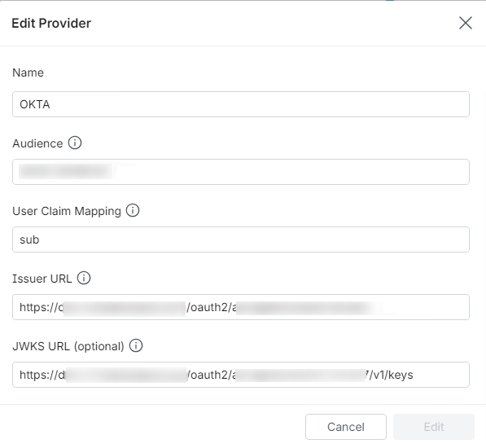Cancel editing the provider

tap(346, 427)
